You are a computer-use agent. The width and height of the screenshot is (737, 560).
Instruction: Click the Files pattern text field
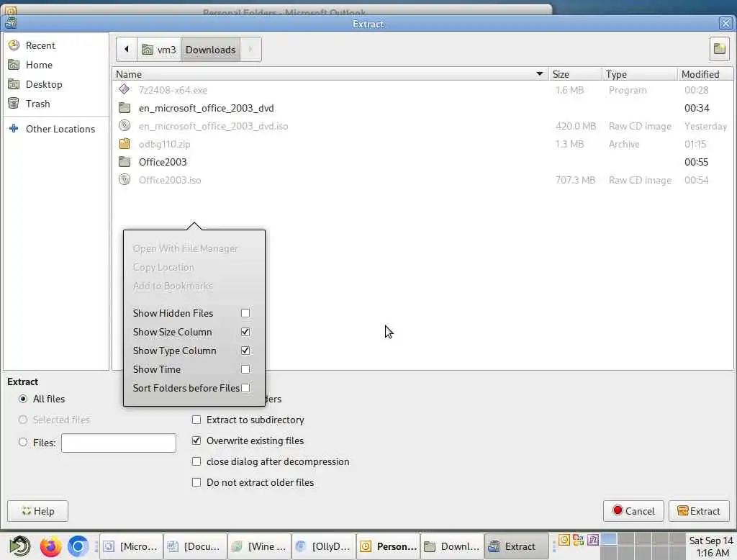coord(119,443)
